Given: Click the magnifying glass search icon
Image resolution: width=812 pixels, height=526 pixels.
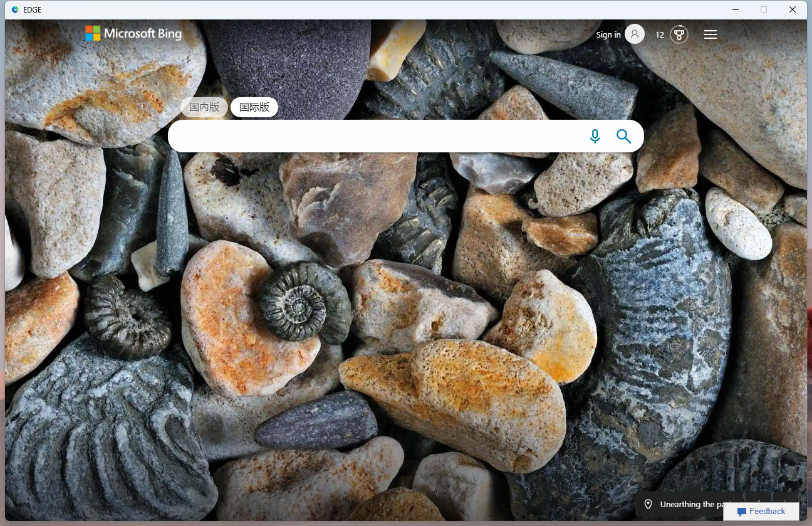Looking at the screenshot, I should point(623,136).
